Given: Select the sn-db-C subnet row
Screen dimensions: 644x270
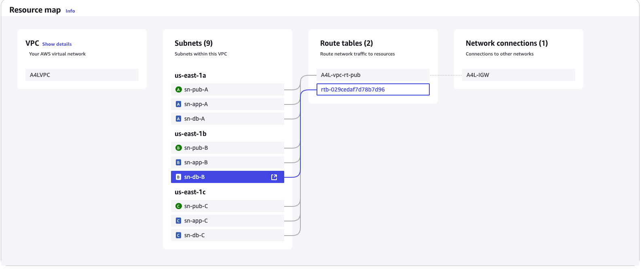Looking at the screenshot, I should (x=228, y=235).
